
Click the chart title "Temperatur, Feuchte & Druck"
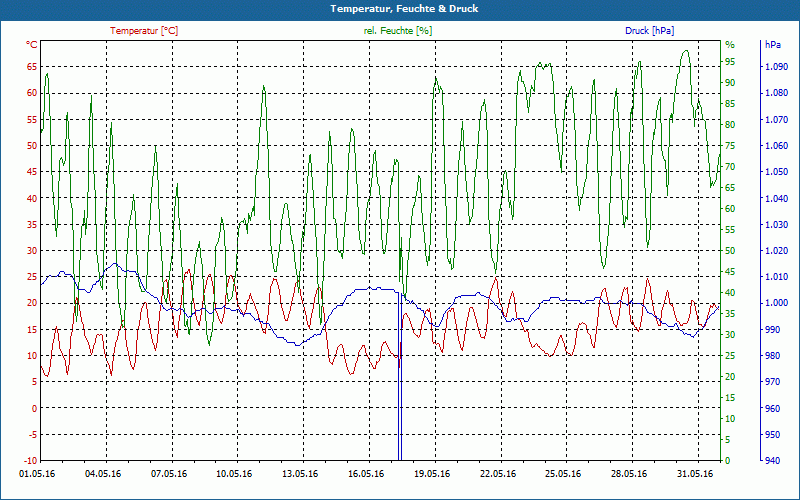point(404,9)
